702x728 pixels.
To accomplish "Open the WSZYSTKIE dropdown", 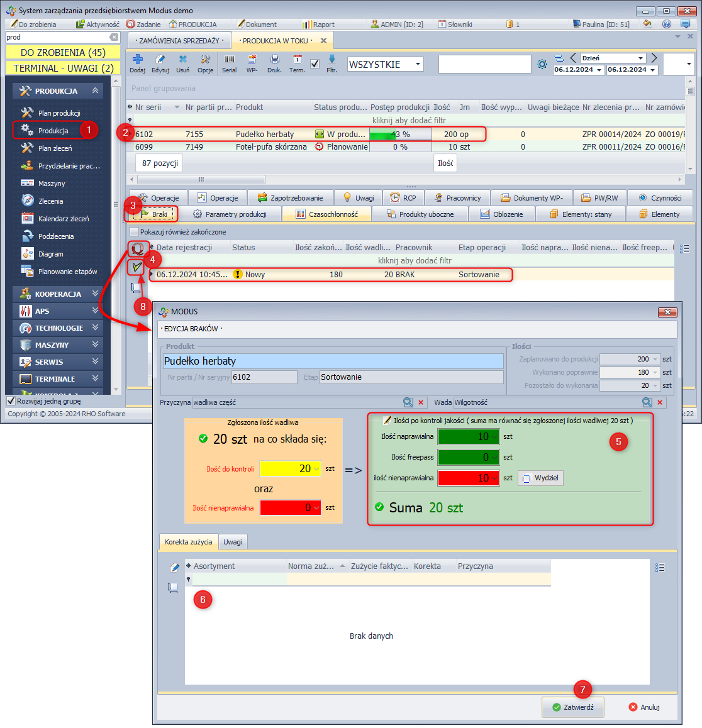I will click(418, 64).
